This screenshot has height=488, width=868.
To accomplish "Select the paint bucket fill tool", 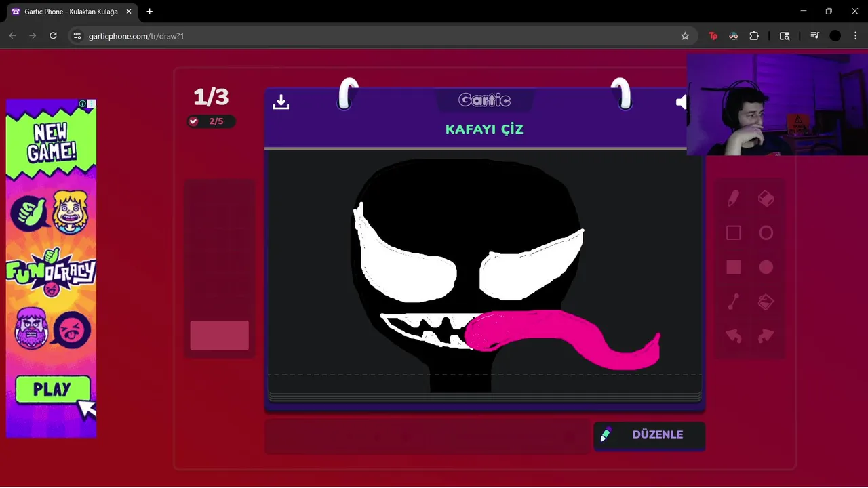I will point(766,302).
